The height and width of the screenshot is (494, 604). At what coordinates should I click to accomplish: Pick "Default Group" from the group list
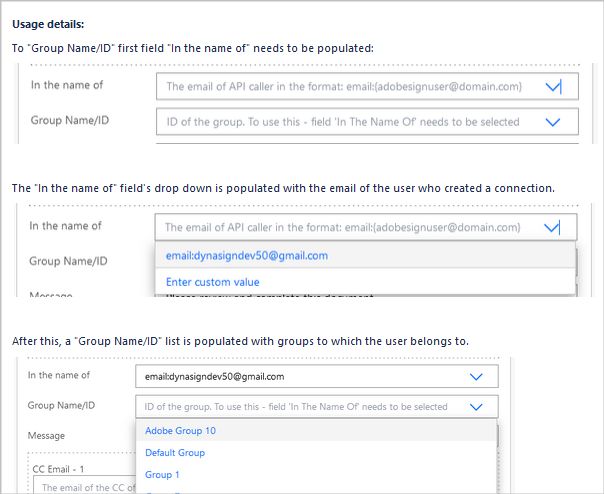(175, 453)
